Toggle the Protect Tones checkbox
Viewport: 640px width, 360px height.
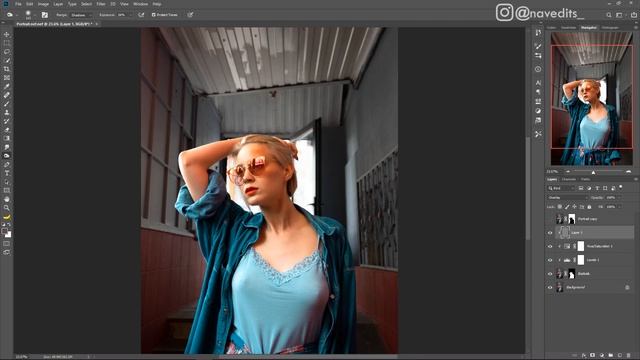(x=154, y=15)
